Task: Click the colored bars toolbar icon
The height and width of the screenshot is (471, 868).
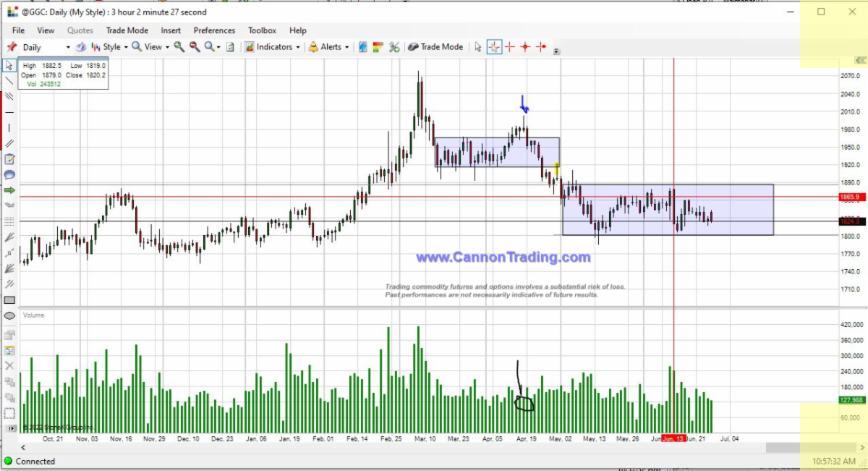Action: click(x=378, y=47)
